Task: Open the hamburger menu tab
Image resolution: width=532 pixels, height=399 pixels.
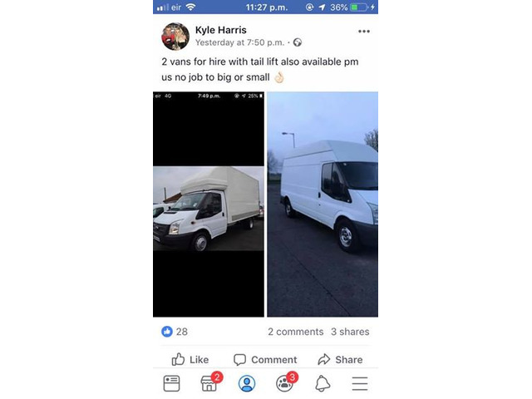Action: tap(360, 383)
